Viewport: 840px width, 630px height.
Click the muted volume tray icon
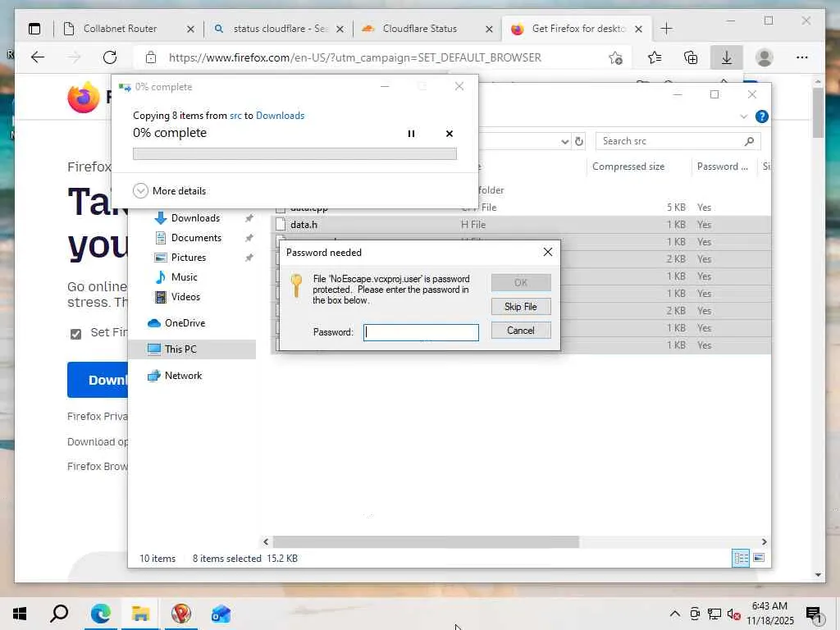click(x=733, y=614)
